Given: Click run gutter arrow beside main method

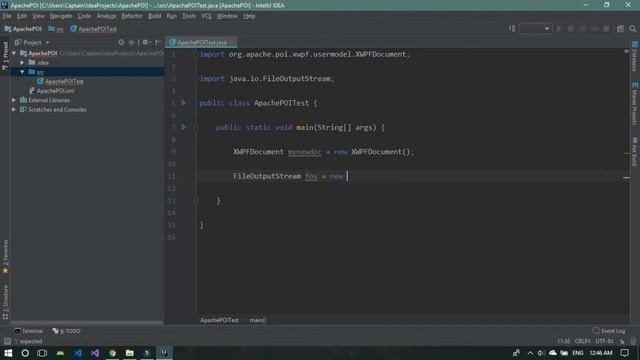Looking at the screenshot, I should [184, 127].
